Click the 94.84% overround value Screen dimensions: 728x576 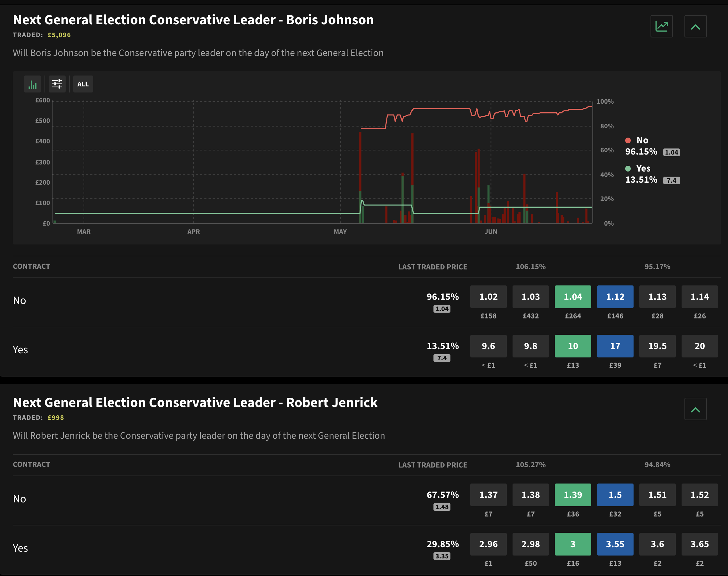(657, 465)
